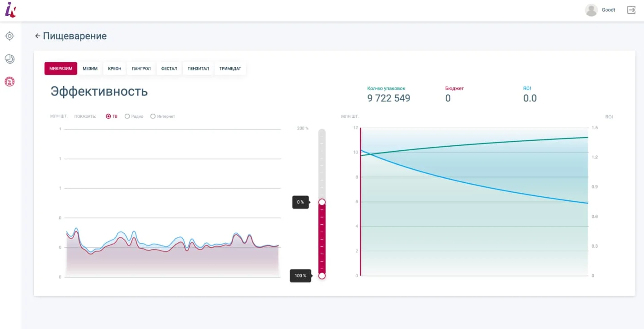This screenshot has height=329, width=644.
Task: Click the logout icon at top right
Action: coord(631,10)
